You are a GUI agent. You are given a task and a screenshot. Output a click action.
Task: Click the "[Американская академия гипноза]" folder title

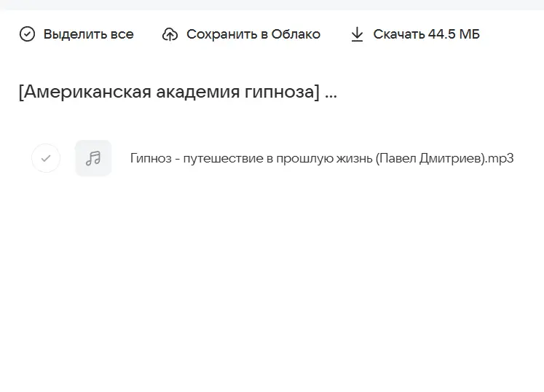click(x=169, y=93)
